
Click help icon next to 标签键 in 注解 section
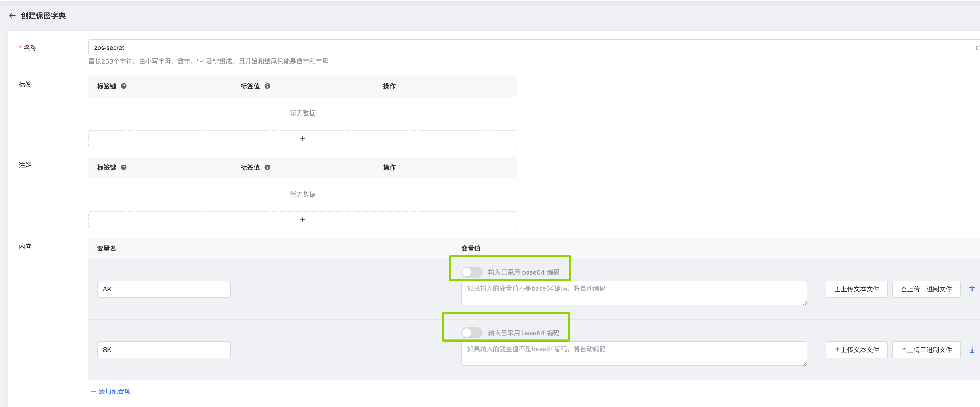[x=124, y=167]
